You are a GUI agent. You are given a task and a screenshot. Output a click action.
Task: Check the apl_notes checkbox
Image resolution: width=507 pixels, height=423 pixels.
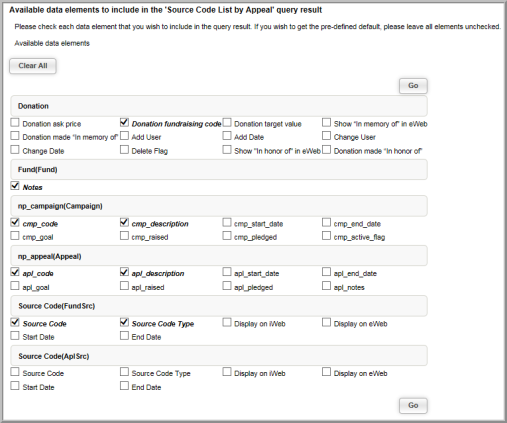tap(326, 286)
